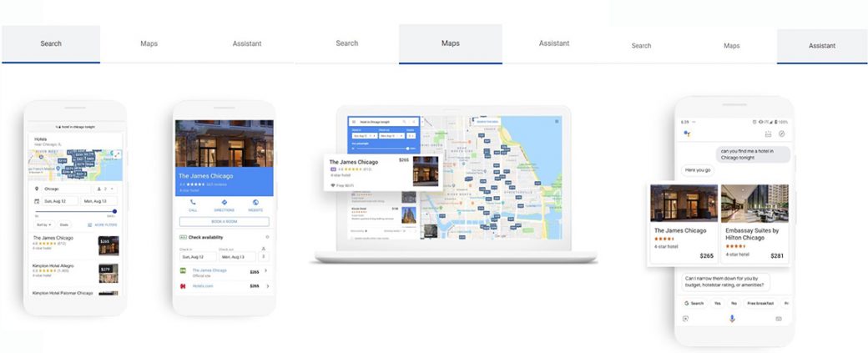This screenshot has width=868, height=353.
Task: Tap the Assistant microphone icon
Action: click(732, 319)
